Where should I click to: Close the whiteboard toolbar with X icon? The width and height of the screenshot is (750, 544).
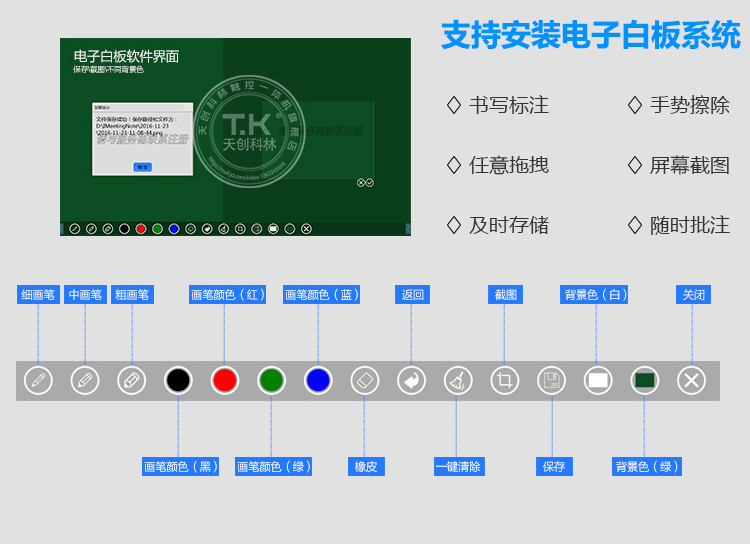coord(691,380)
